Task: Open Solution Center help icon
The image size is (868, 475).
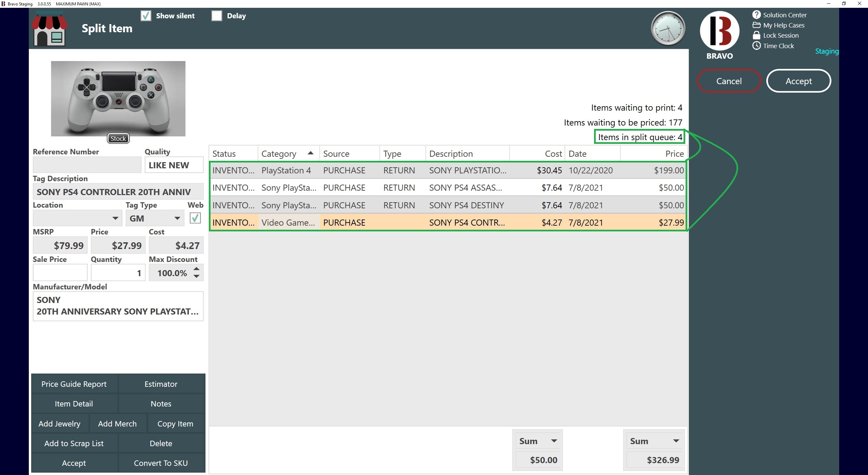Action: pyautogui.click(x=756, y=15)
